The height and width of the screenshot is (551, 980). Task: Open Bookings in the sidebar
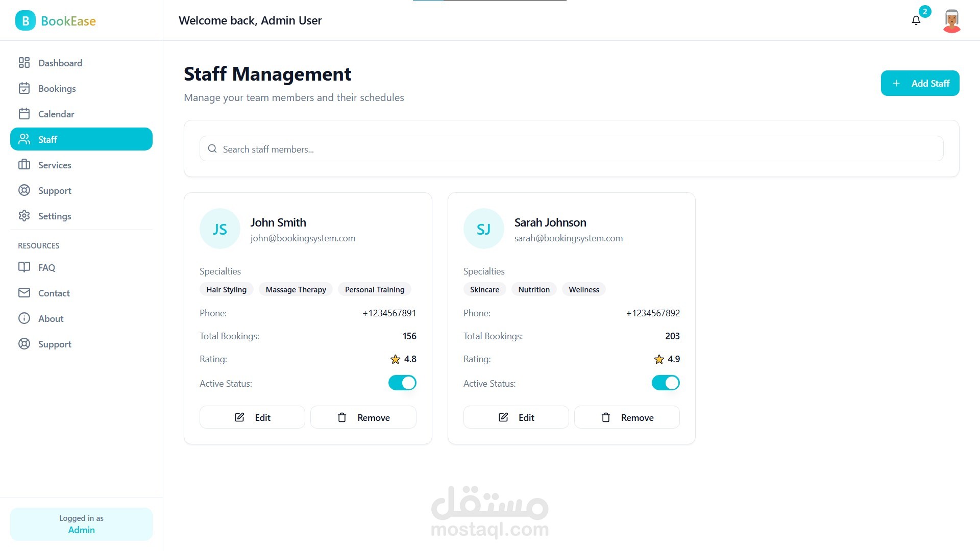[57, 88]
